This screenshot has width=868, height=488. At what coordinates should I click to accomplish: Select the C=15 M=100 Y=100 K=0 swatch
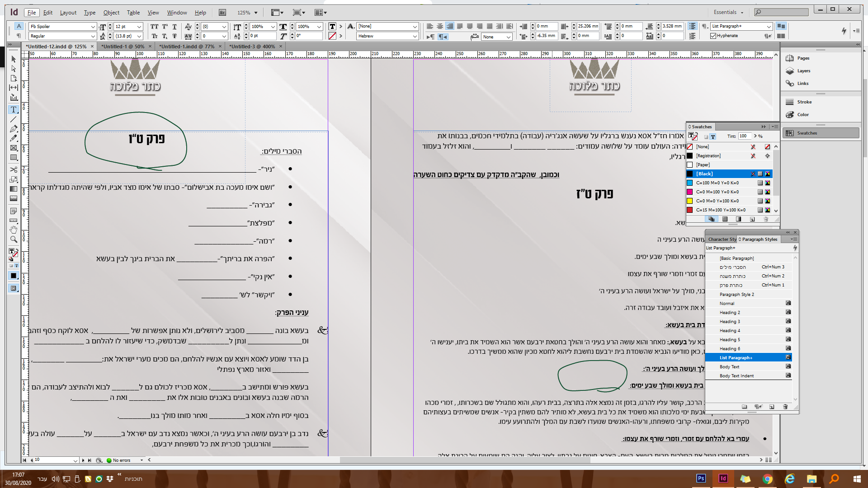pyautogui.click(x=721, y=210)
